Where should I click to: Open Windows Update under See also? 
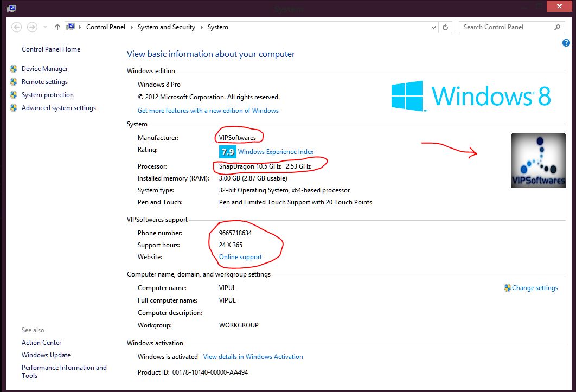click(46, 355)
